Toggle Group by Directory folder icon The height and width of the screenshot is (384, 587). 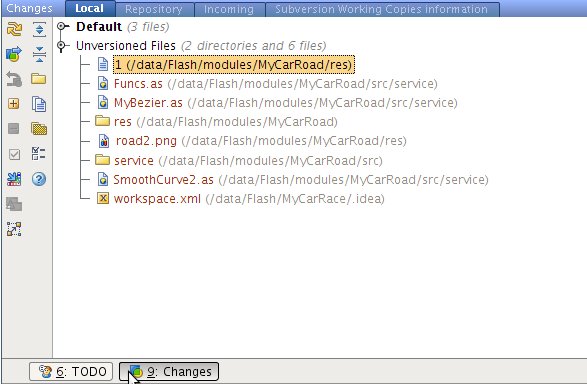click(x=39, y=79)
